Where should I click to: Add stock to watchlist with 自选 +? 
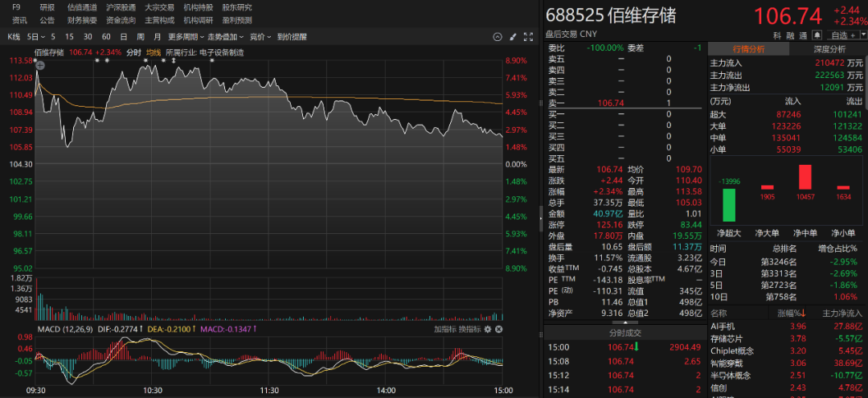(x=842, y=35)
